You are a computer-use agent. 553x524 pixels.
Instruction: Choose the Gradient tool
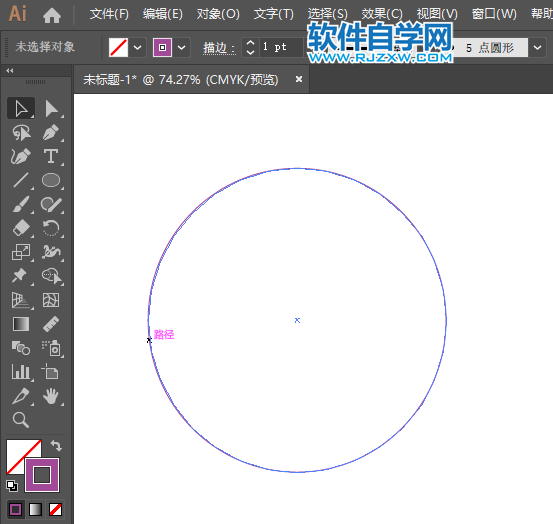(x=21, y=324)
